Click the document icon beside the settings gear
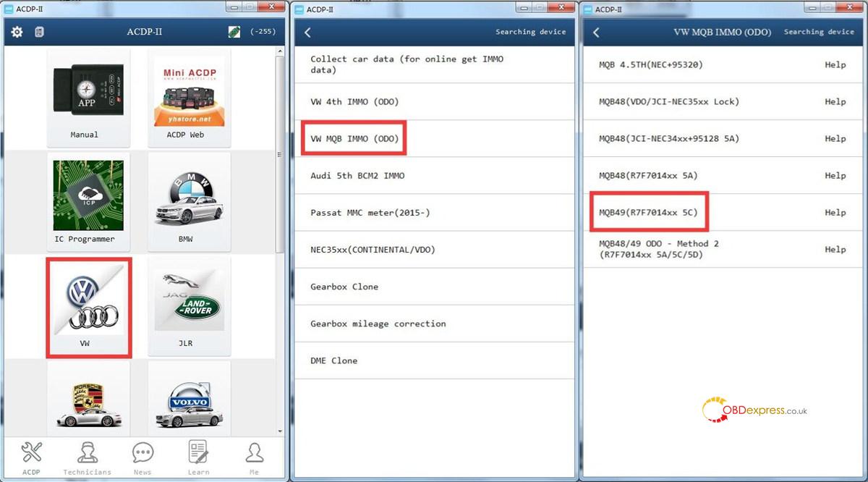Screen dimensions: 868x482 click(x=39, y=32)
